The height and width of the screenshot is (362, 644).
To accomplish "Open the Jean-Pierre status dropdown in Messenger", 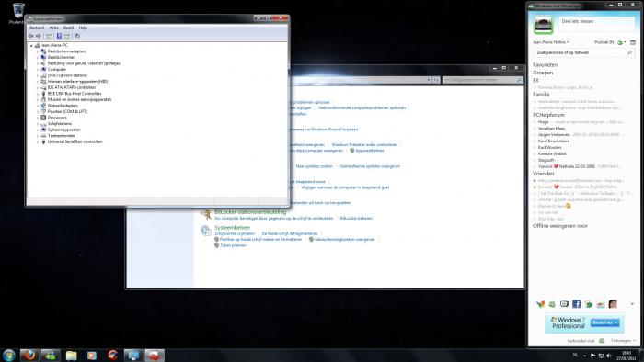I will coord(551,42).
